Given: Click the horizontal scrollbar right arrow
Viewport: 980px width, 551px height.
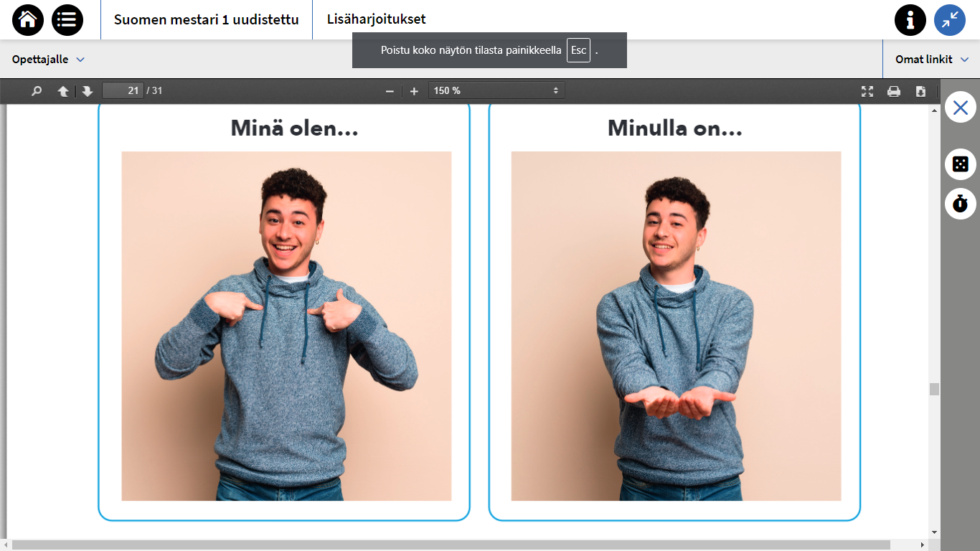Looking at the screenshot, I should pos(923,545).
